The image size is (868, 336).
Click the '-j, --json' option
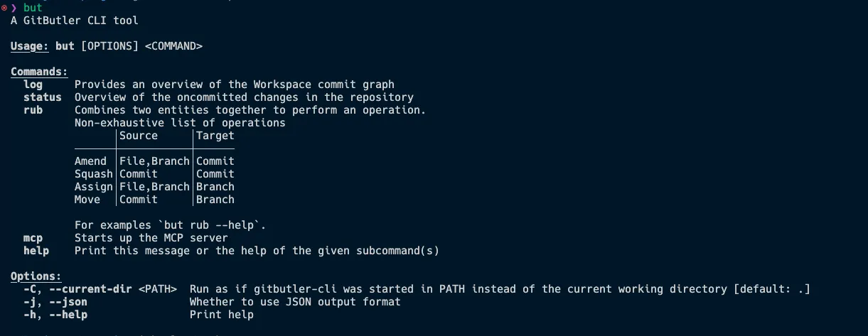55,302
